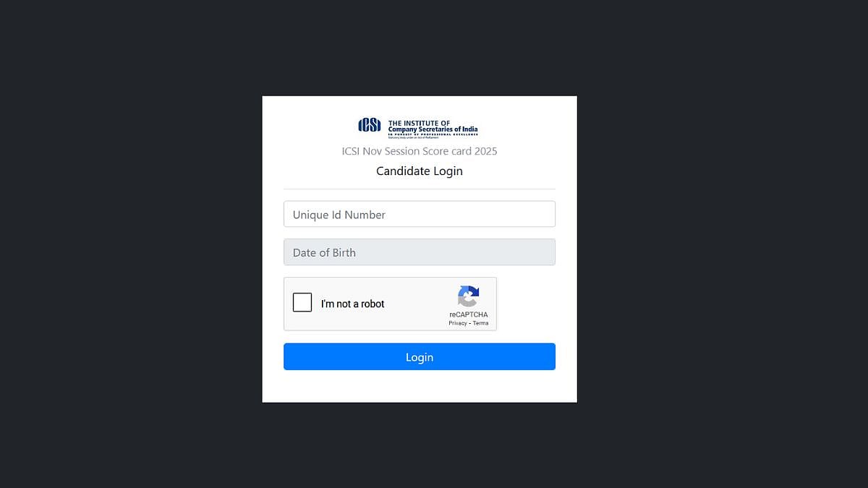868x488 pixels.
Task: Open the reCAPTCHA Terms link
Action: pos(480,323)
